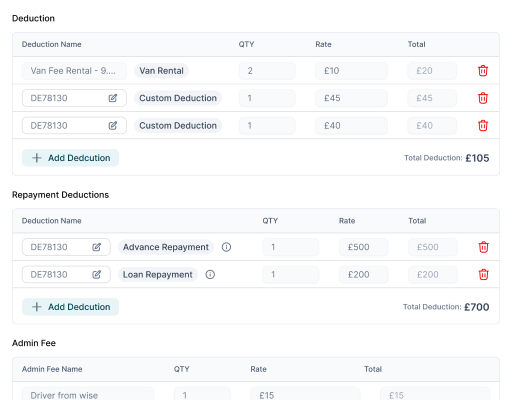This screenshot has width=512, height=400.
Task: Click the Repayment Deductions heading
Action: coord(60,195)
